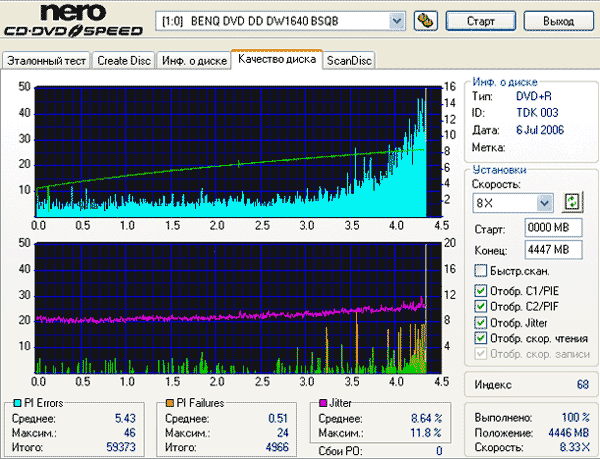Click the orange PI Failures legend swatch
This screenshot has height=459, width=600.
pos(170,403)
